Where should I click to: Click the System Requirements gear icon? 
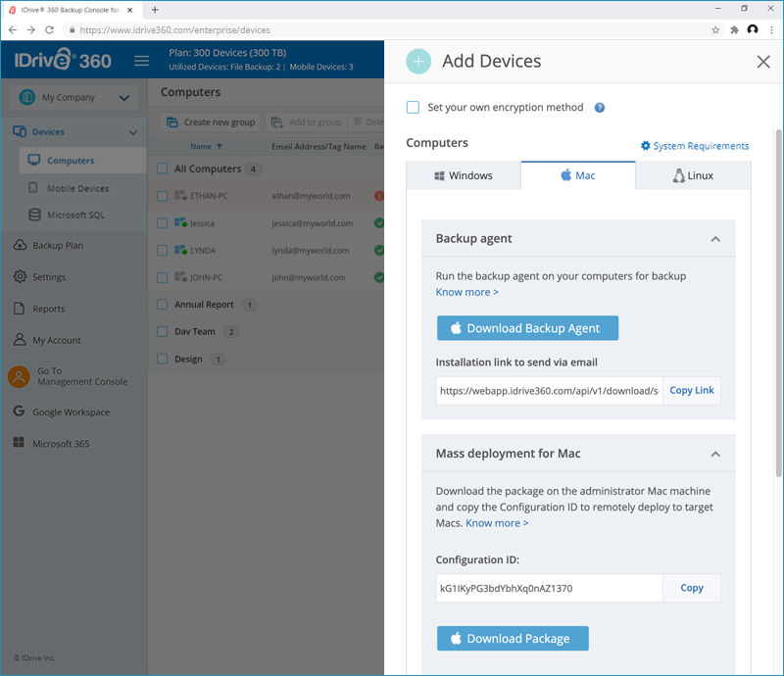[x=646, y=146]
